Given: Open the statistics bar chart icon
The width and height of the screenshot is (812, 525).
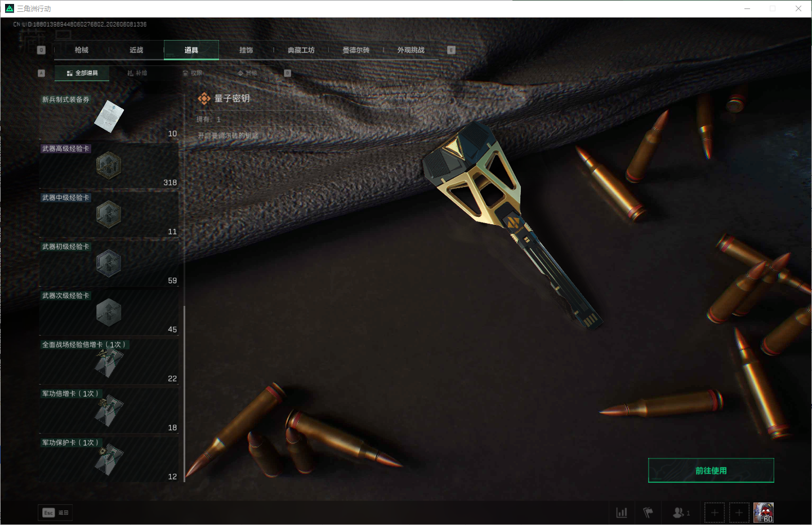Looking at the screenshot, I should tap(622, 513).
